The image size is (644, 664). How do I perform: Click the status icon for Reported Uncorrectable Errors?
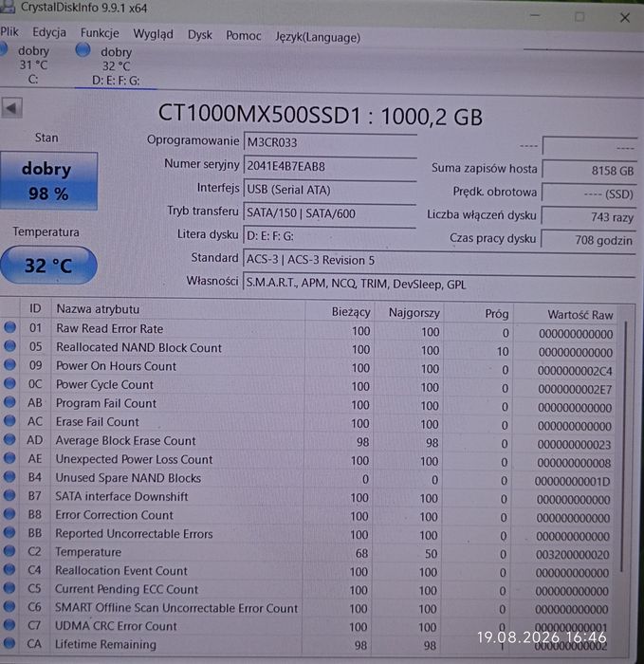coord(9,532)
